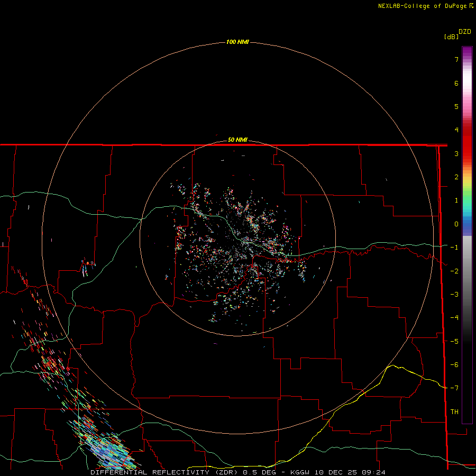Click the 4 value on the color scale
This screenshot has width=476, height=476.
[x=456, y=130]
